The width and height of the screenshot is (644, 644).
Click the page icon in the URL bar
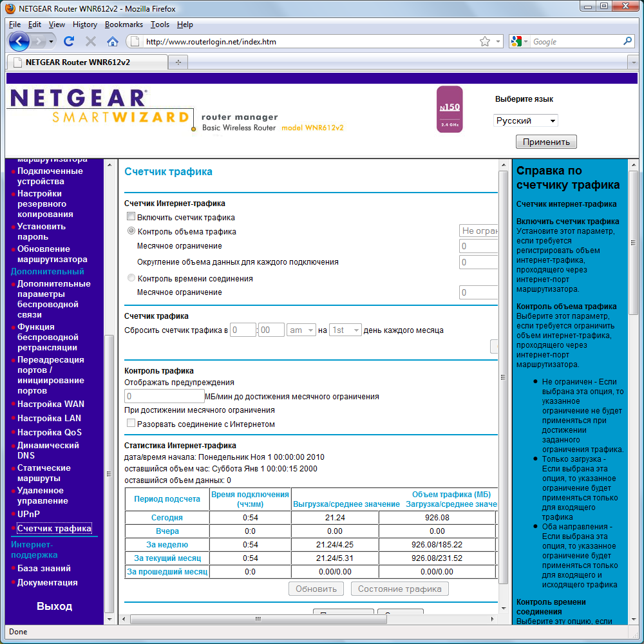tap(134, 41)
